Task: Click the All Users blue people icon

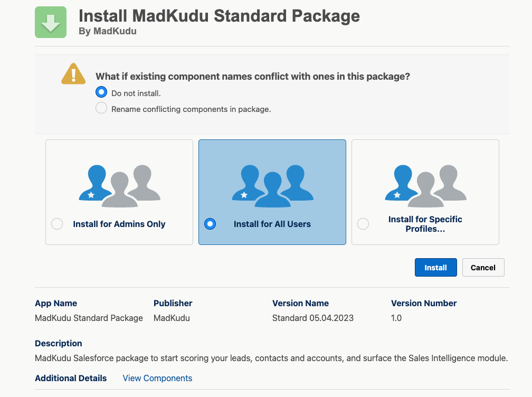Action: click(x=272, y=186)
